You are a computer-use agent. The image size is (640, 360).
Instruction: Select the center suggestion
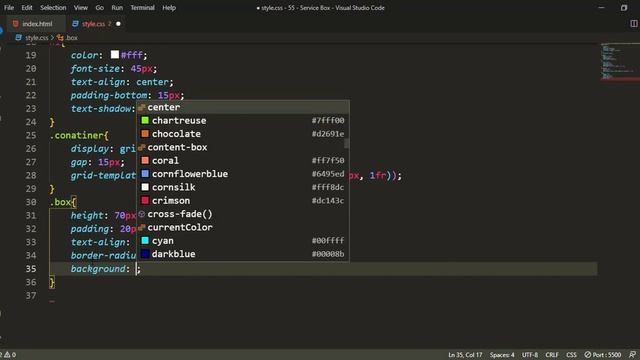[243, 107]
